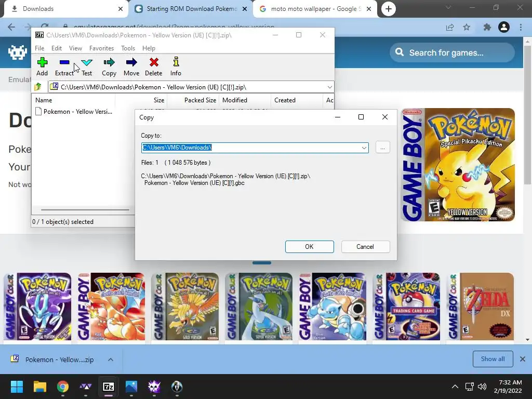The image size is (532, 399).
Task: Open the Windows Start menu
Action: tap(17, 387)
